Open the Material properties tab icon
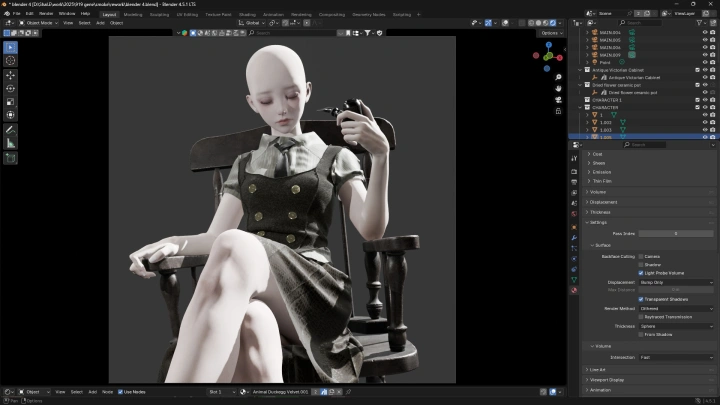The width and height of the screenshot is (720, 405). click(574, 290)
